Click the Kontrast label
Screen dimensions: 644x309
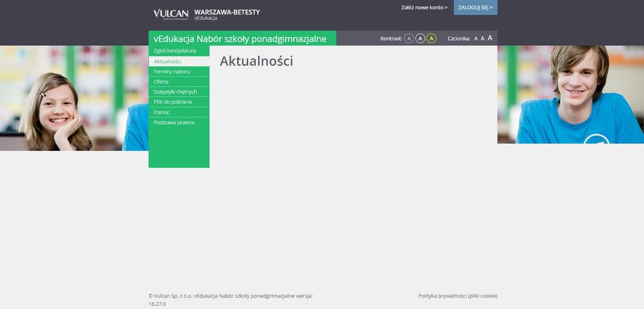(391, 38)
